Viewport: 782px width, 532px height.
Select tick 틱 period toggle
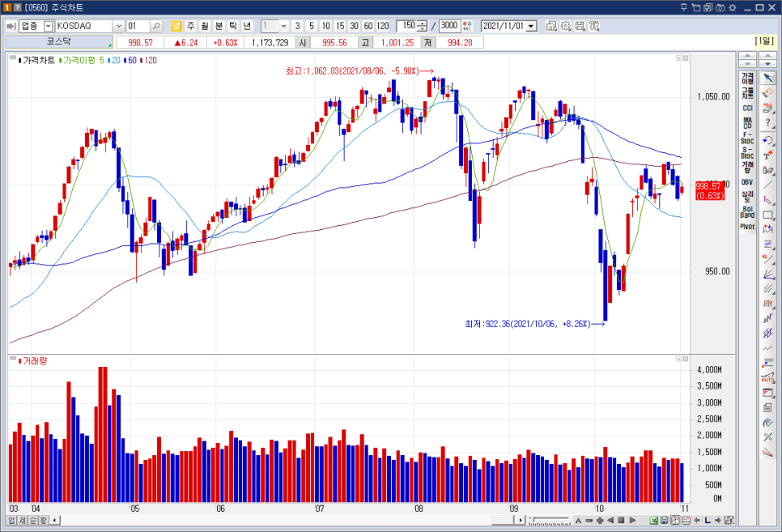tap(233, 26)
